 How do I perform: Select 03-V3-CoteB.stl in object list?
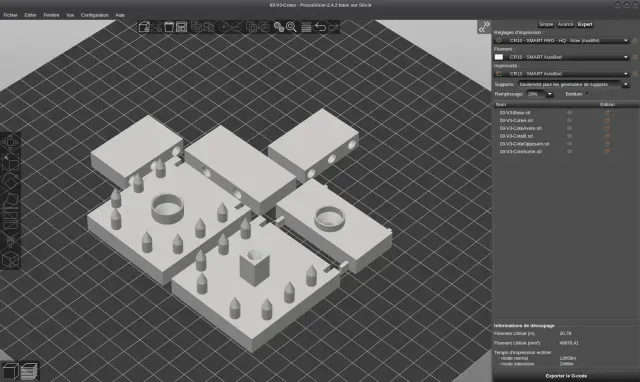tap(516, 136)
